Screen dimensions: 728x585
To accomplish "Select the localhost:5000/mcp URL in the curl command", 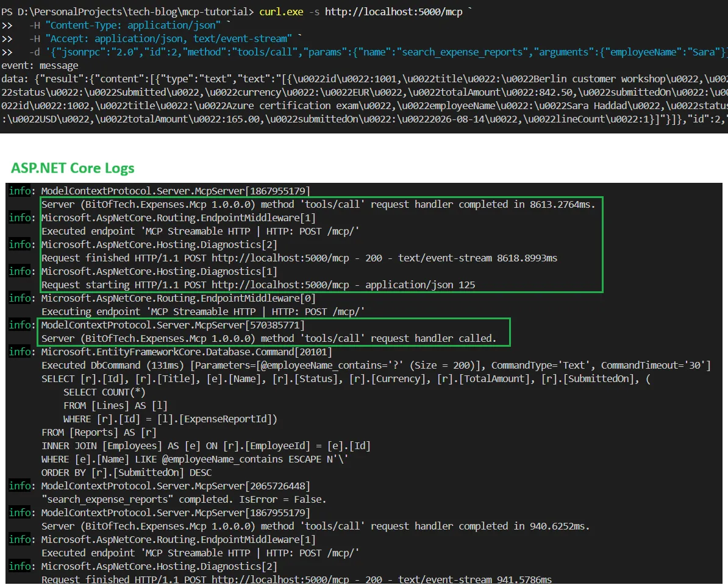I will click(x=393, y=12).
